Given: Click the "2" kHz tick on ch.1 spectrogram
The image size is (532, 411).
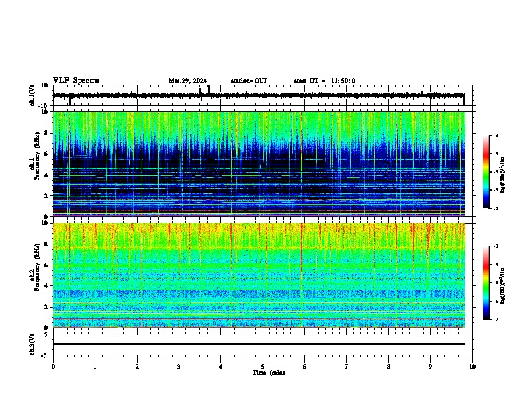Looking at the screenshot, I should pos(46,196).
